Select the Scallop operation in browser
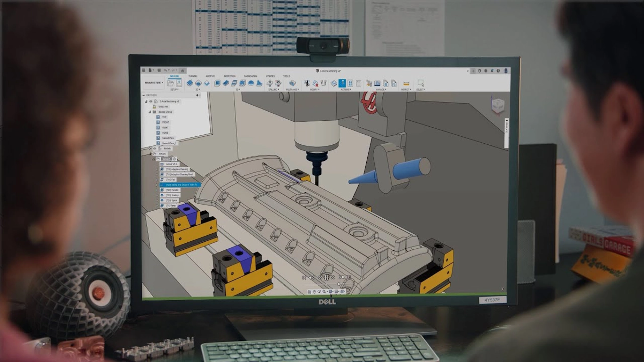The image size is (644, 362). (x=170, y=195)
